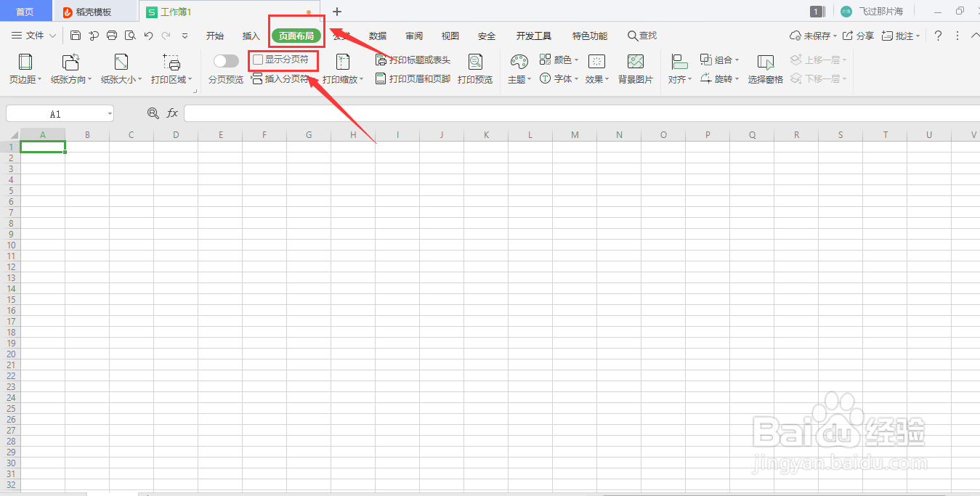Click the 分享 (Share) button
This screenshot has height=496, width=980.
[x=861, y=35]
